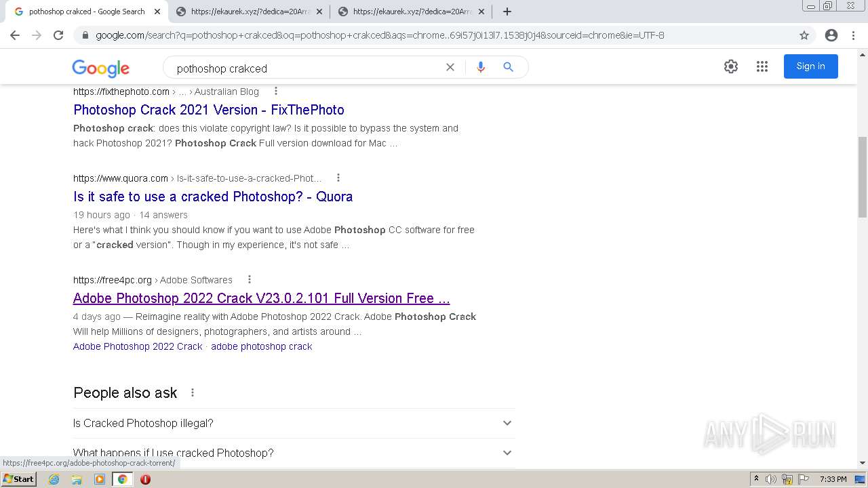Go forward with the browser forward arrow
Image resolution: width=868 pixels, height=488 pixels.
pyautogui.click(x=37, y=35)
